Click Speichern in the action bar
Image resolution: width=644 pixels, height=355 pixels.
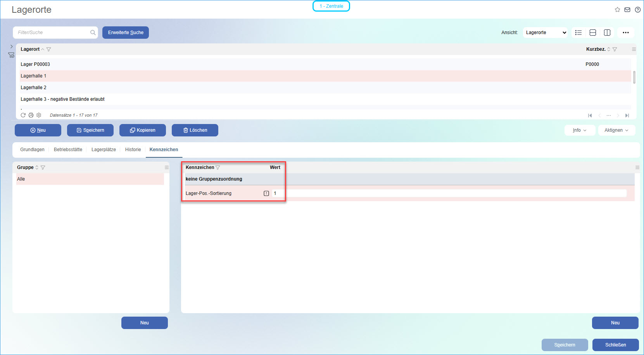pyautogui.click(x=90, y=130)
